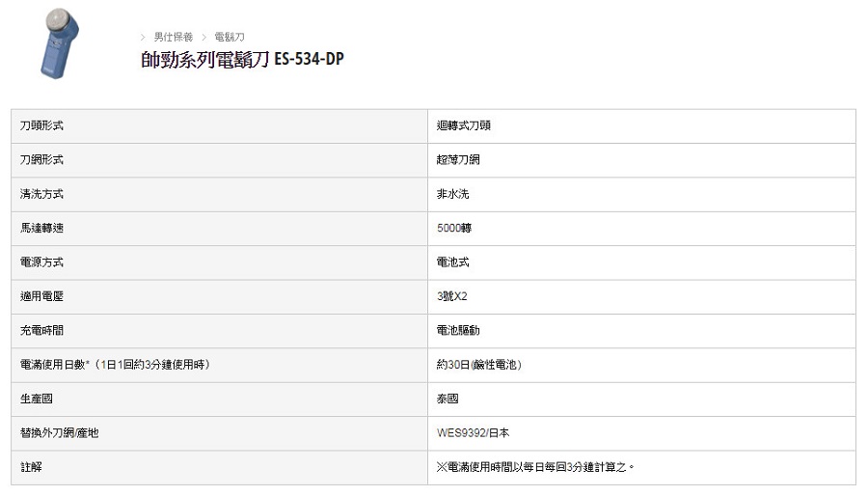Click the 迴轉式刀頭 value cell
The width and height of the screenshot is (868, 496).
[x=641, y=126]
